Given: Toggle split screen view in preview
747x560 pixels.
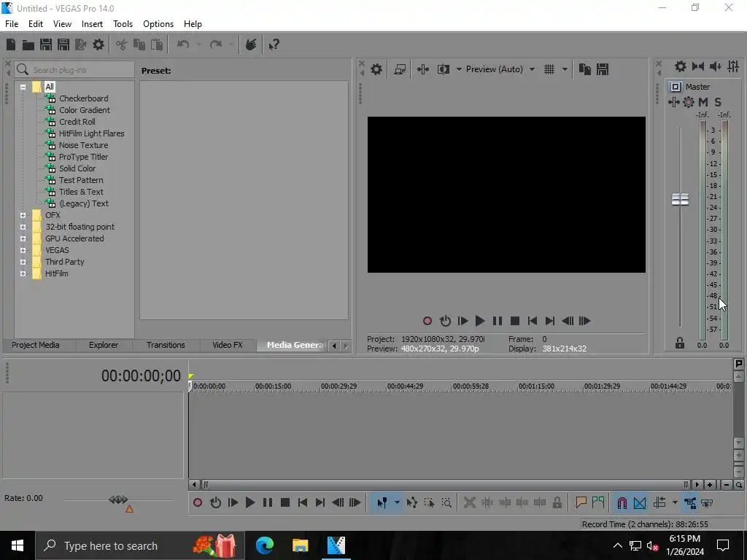Looking at the screenshot, I should (444, 69).
